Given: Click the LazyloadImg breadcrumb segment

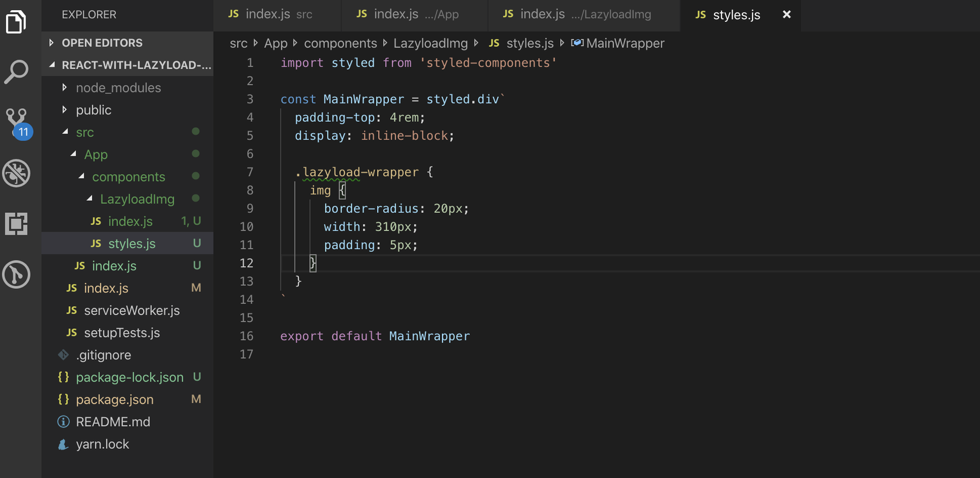Looking at the screenshot, I should pos(430,43).
